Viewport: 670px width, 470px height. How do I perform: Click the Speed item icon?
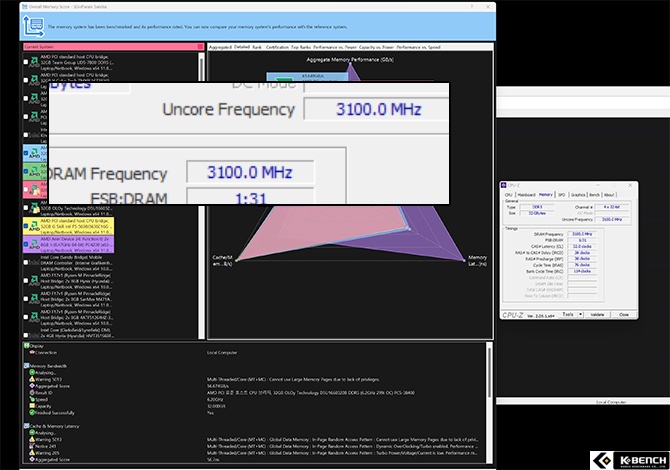pyautogui.click(x=32, y=399)
